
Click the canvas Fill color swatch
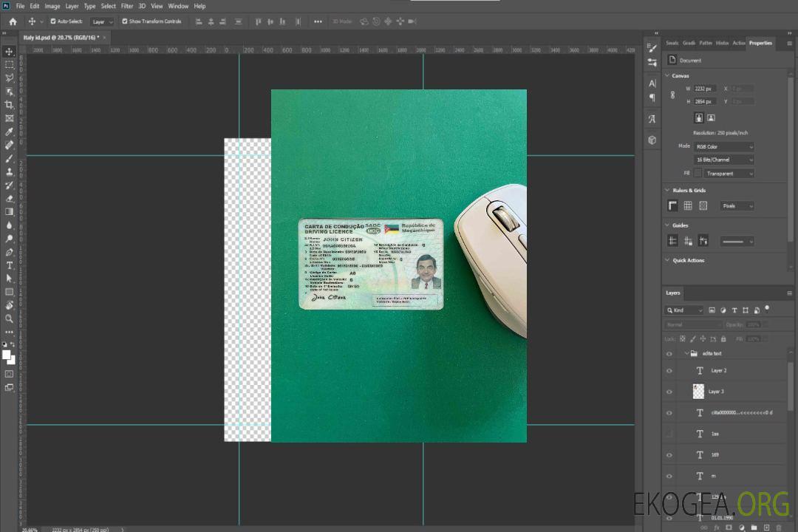698,173
